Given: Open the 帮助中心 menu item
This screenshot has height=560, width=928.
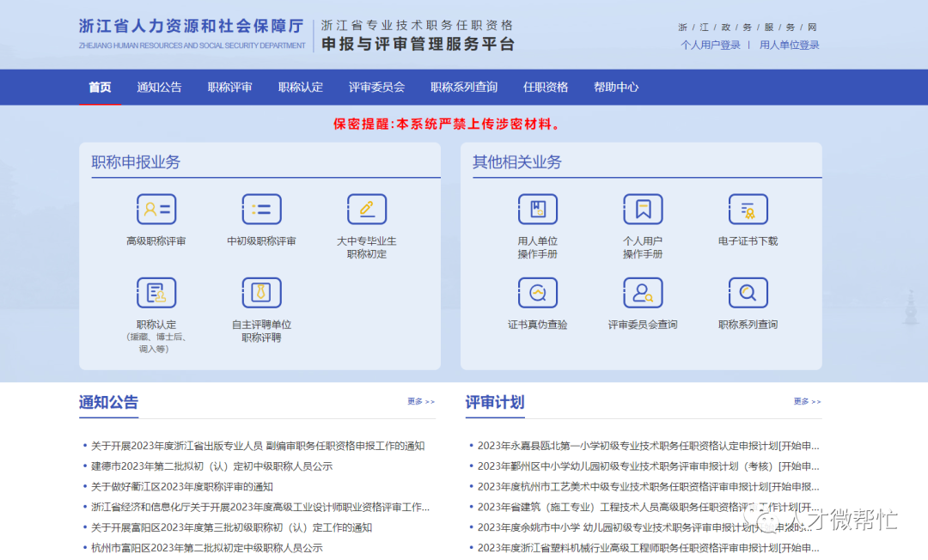Looking at the screenshot, I should tap(615, 87).
